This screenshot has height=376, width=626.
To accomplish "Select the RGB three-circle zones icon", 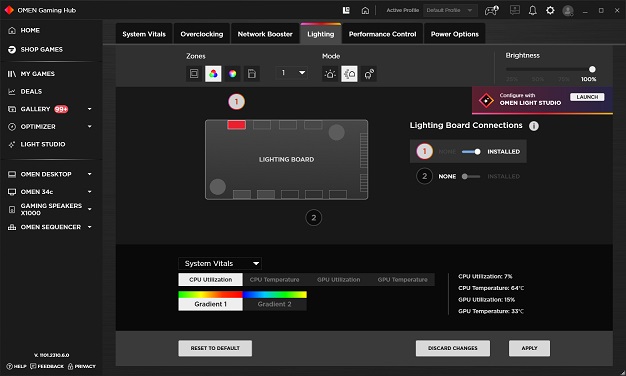I will tap(213, 73).
